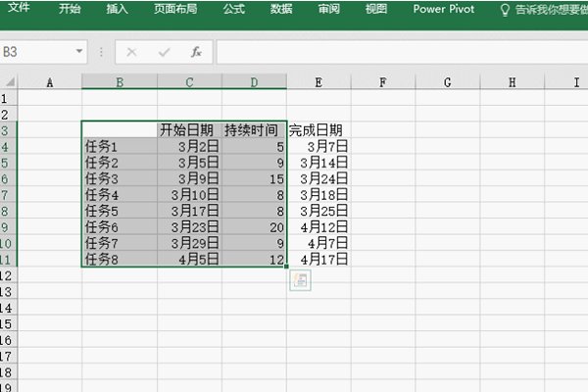Click the finish date cell 4月17日
The height and width of the screenshot is (392, 588).
318,259
